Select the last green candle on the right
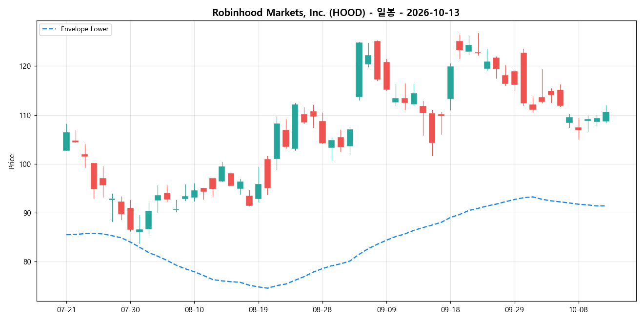Image resolution: width=644 pixels, height=322 pixels. click(x=606, y=117)
